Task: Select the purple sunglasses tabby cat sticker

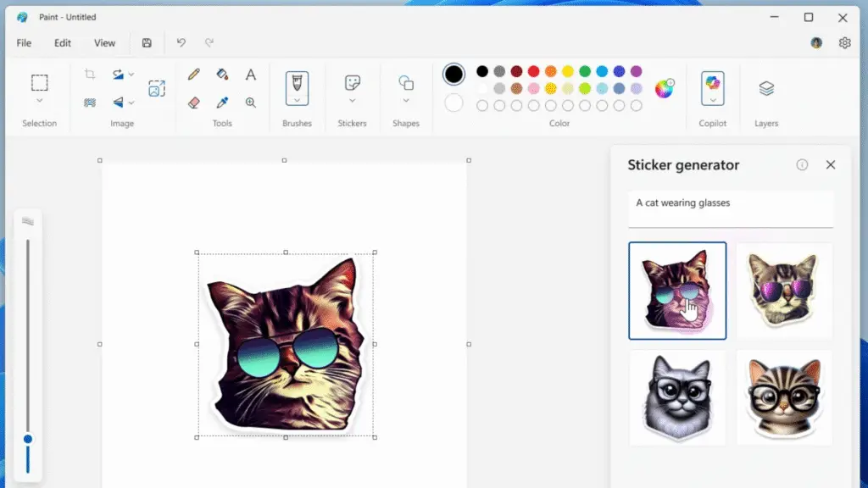Action: tap(784, 291)
